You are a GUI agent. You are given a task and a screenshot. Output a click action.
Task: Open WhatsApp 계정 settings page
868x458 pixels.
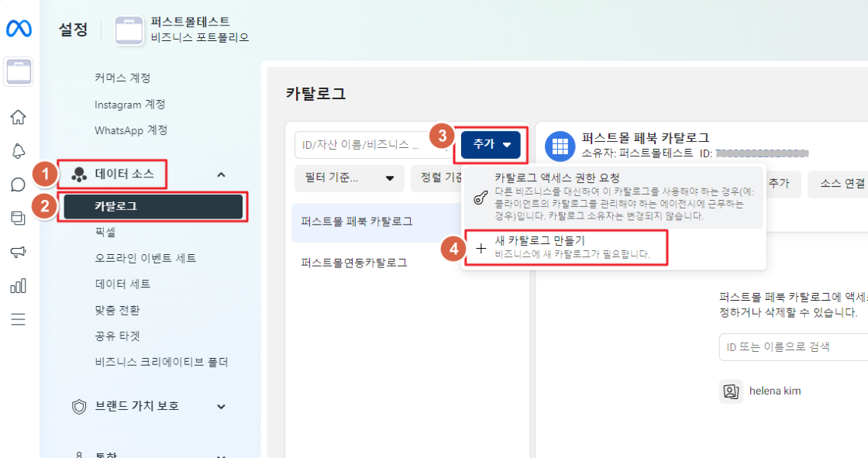click(131, 130)
